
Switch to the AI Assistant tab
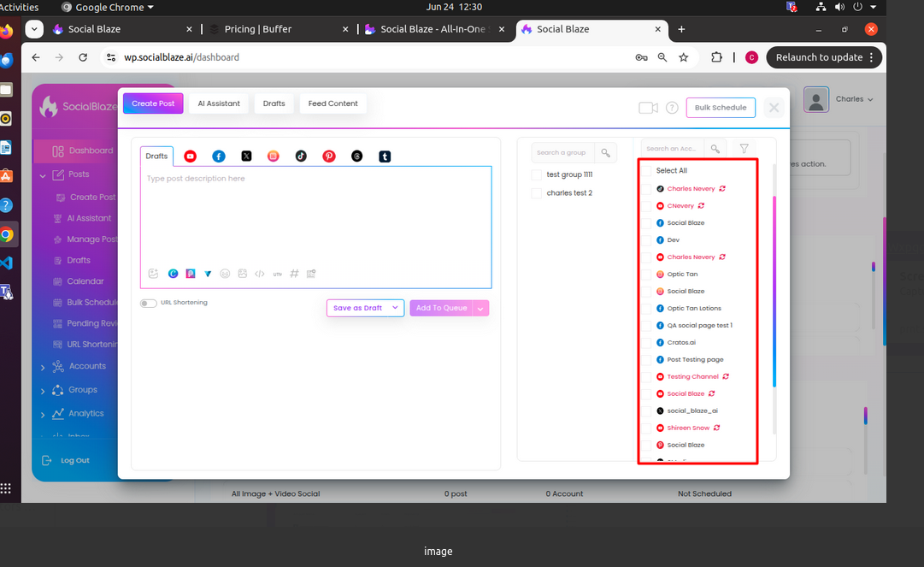[219, 103]
